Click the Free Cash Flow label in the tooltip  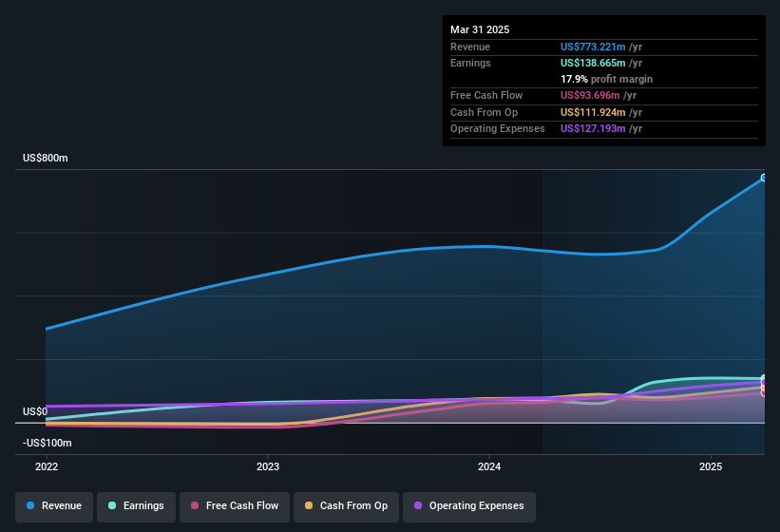pos(486,95)
